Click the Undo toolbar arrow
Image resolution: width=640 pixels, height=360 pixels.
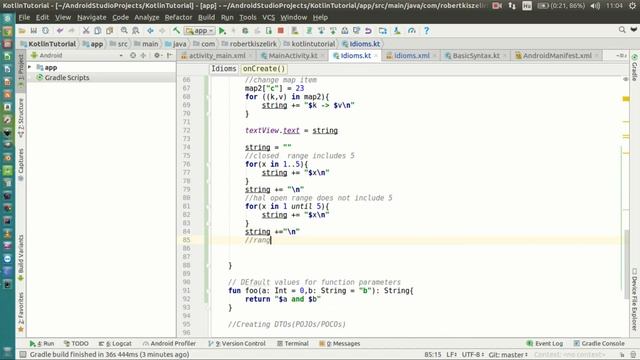[x=60, y=31]
